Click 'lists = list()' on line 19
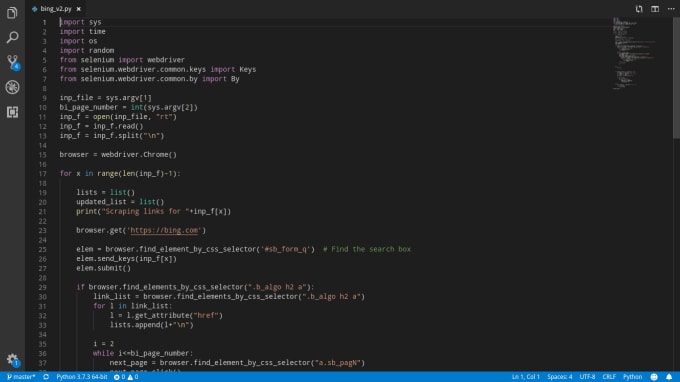 pyautogui.click(x=105, y=193)
